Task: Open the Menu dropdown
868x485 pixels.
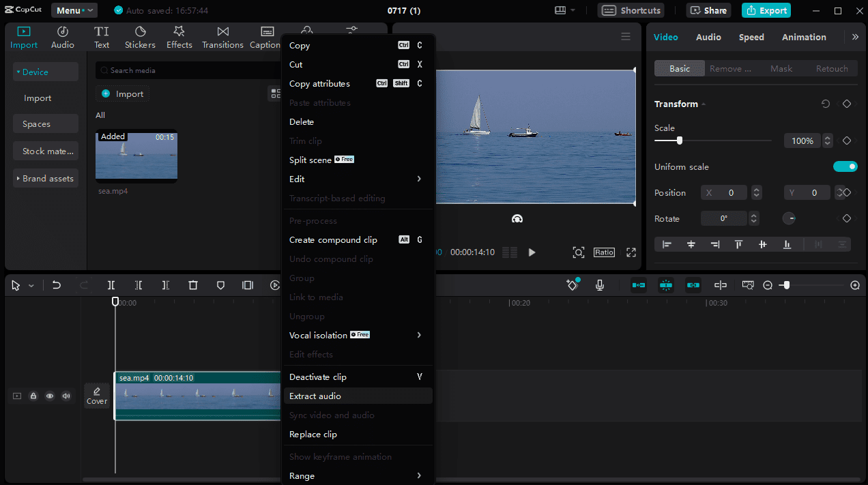Action: [74, 10]
